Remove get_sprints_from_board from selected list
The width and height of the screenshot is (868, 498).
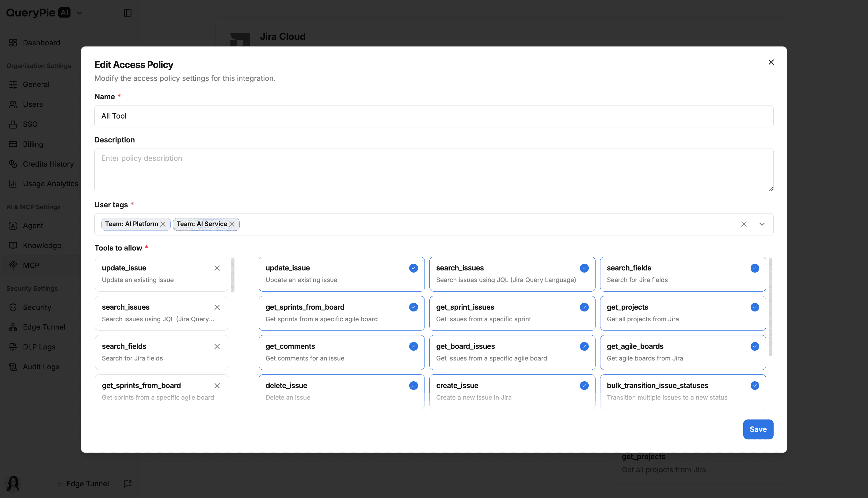217,386
